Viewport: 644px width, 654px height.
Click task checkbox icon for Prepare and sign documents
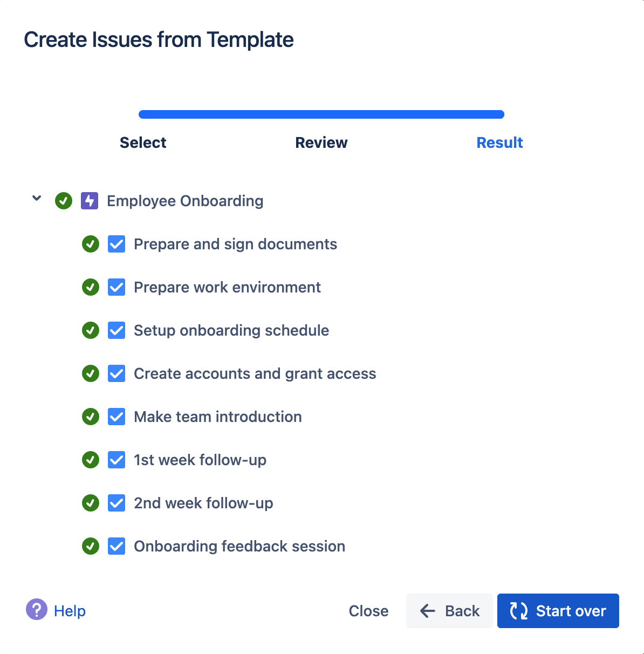[117, 244]
